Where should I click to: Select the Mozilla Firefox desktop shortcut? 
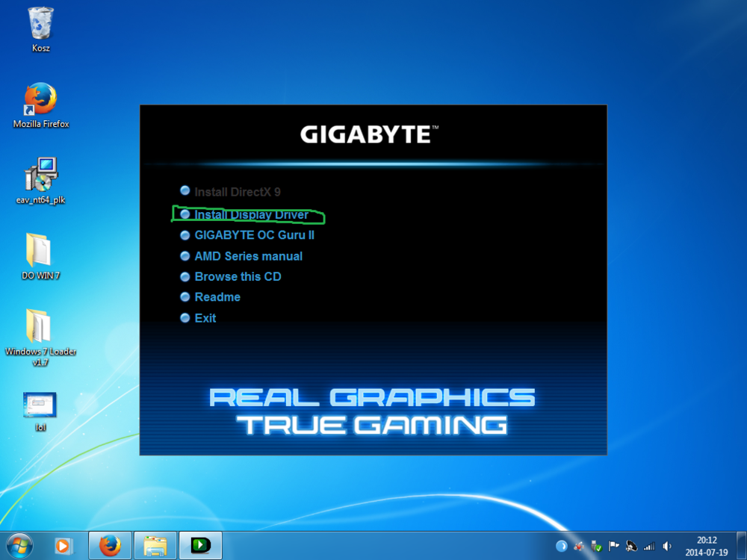coord(41,105)
